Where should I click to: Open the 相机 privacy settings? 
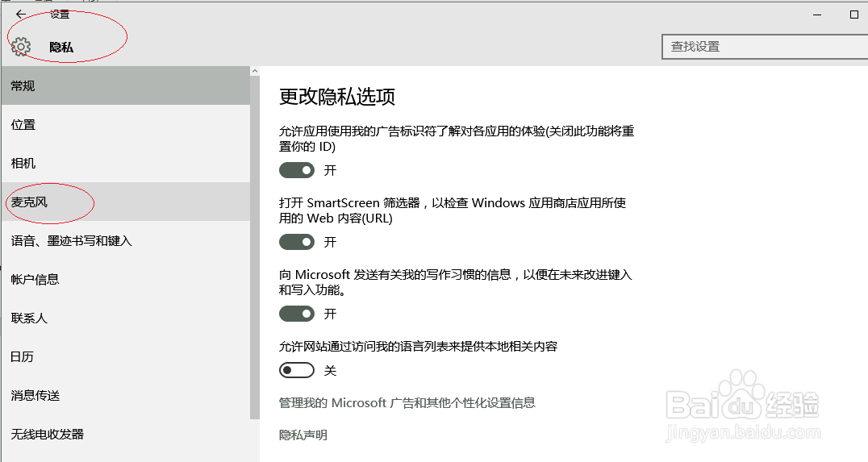[126, 163]
